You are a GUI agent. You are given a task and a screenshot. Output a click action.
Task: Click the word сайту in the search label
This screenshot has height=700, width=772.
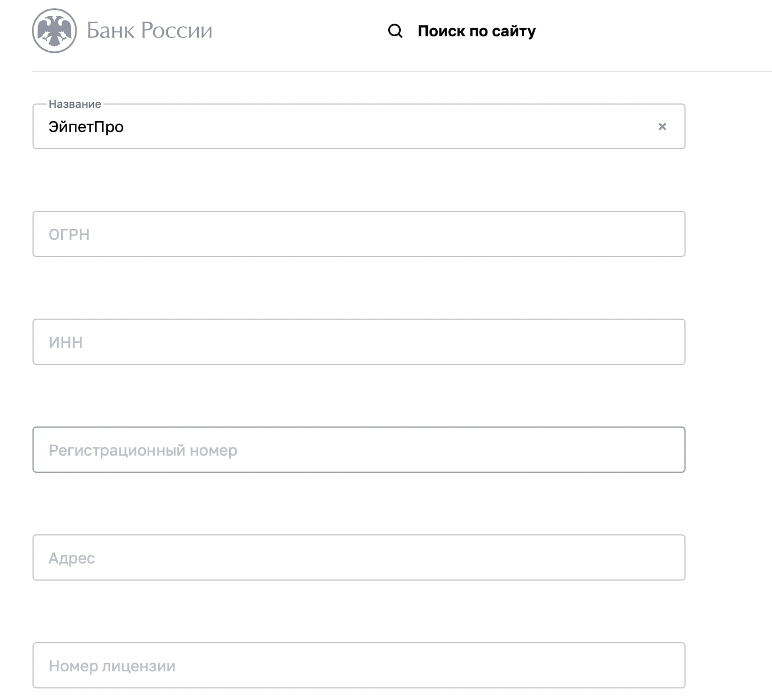(x=513, y=31)
